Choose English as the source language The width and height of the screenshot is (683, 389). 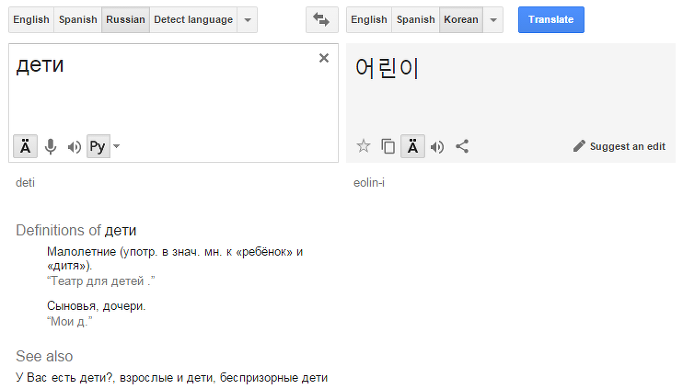click(x=31, y=20)
